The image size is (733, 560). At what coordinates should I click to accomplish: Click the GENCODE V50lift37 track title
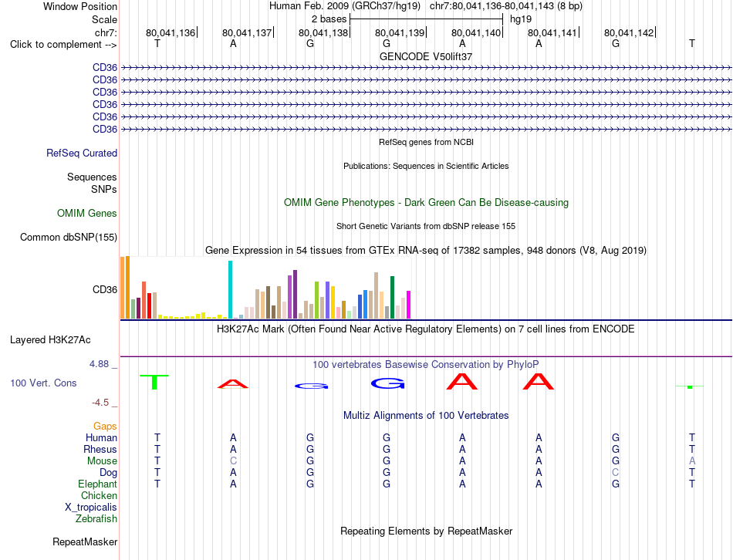pos(426,56)
